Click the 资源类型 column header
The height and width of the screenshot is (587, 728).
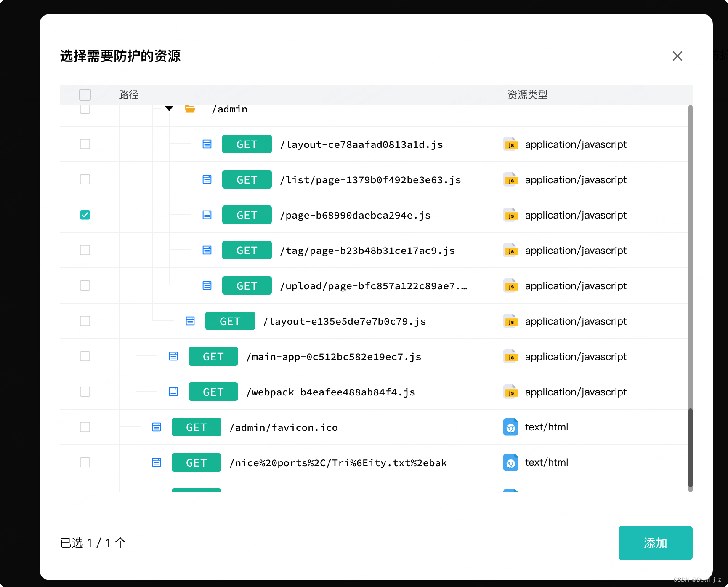click(x=528, y=95)
